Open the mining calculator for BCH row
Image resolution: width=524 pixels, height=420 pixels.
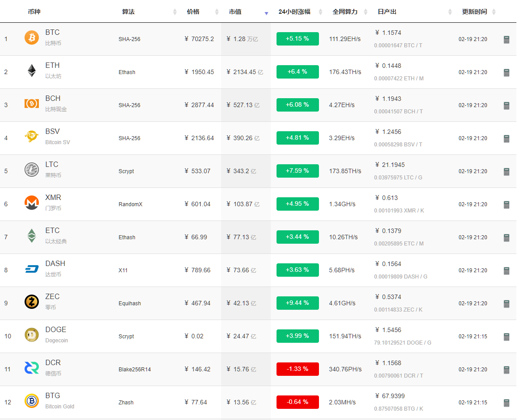click(507, 106)
